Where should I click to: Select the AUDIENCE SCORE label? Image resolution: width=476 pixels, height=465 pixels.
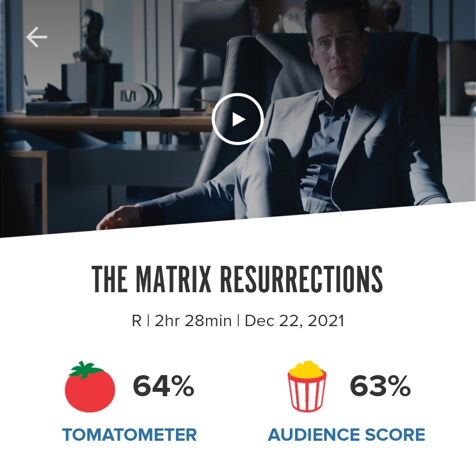(346, 435)
